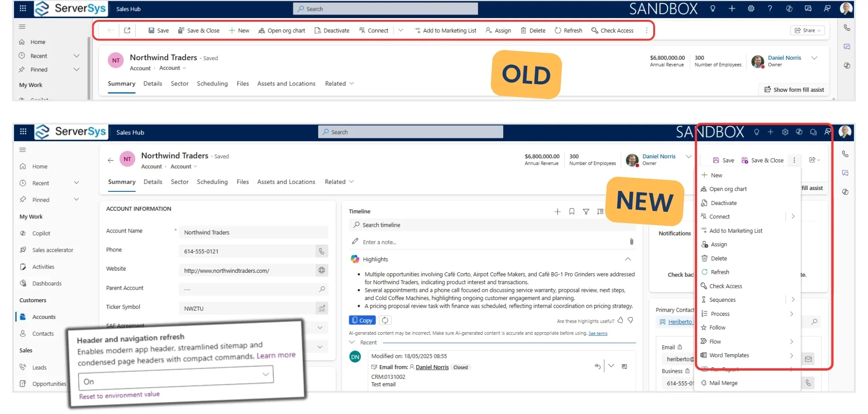Open Daniel Norris owner link in old header
The width and height of the screenshot is (868, 414).
(784, 58)
